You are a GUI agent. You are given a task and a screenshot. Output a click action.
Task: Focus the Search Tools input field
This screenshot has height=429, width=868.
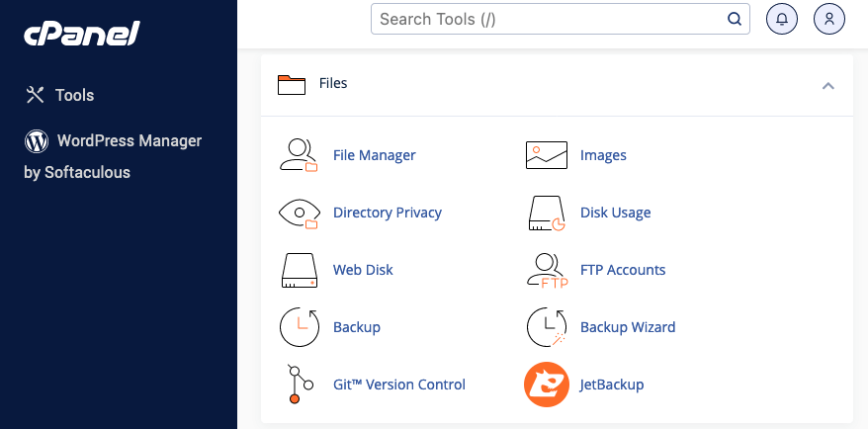pyautogui.click(x=549, y=19)
